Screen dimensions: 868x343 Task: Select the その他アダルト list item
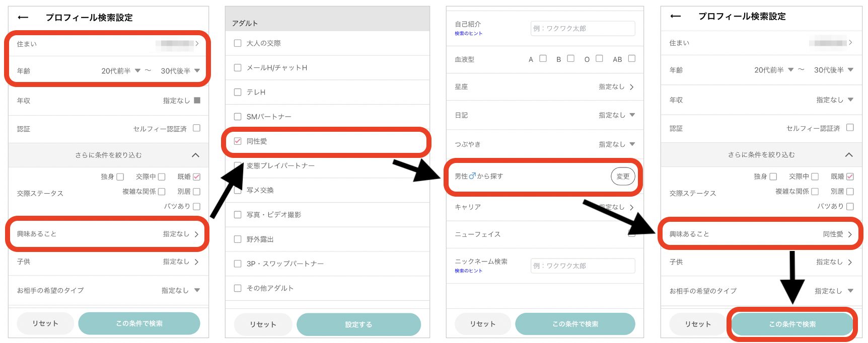[x=270, y=288]
